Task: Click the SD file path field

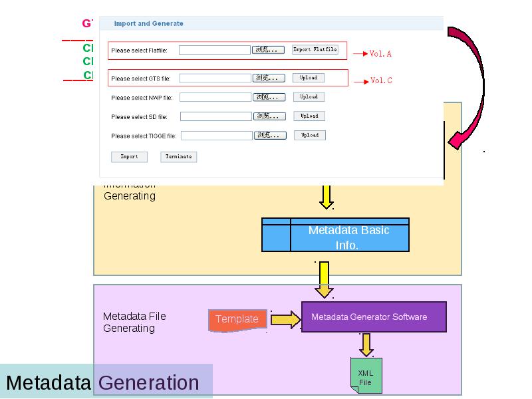Action: click(x=216, y=116)
